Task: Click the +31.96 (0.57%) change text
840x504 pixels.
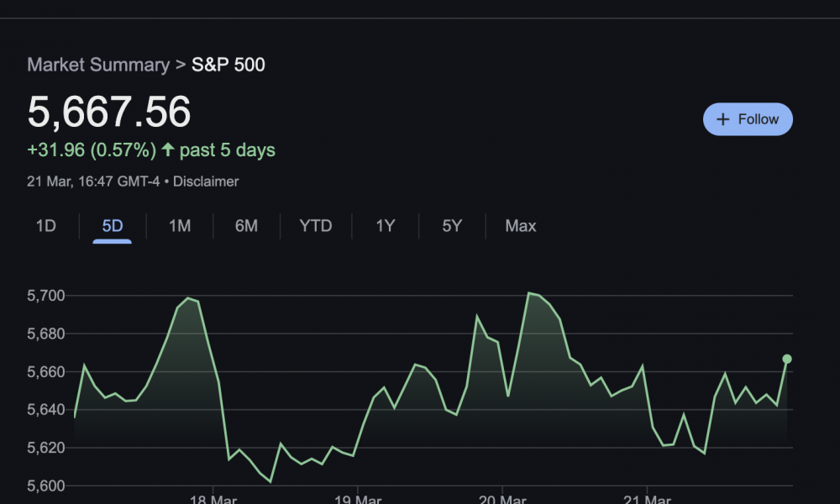Action: tap(92, 150)
